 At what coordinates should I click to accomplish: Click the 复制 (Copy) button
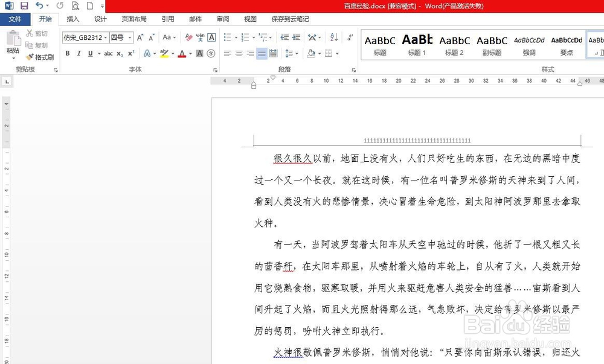click(37, 45)
